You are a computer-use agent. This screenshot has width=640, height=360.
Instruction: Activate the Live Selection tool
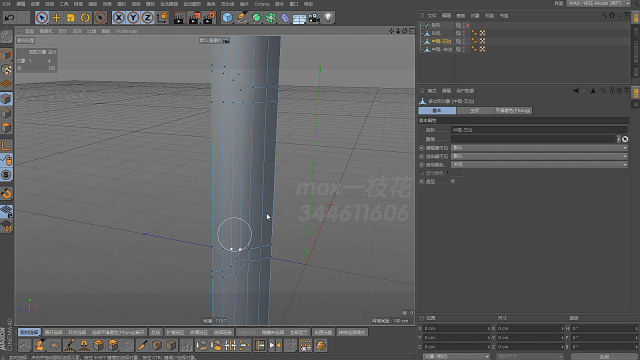pyautogui.click(x=42, y=18)
